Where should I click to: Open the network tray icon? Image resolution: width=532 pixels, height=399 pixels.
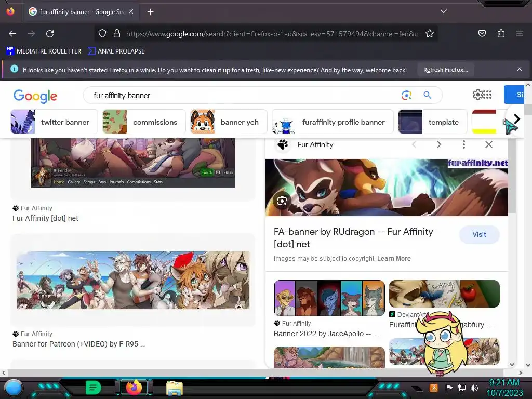pos(461,388)
